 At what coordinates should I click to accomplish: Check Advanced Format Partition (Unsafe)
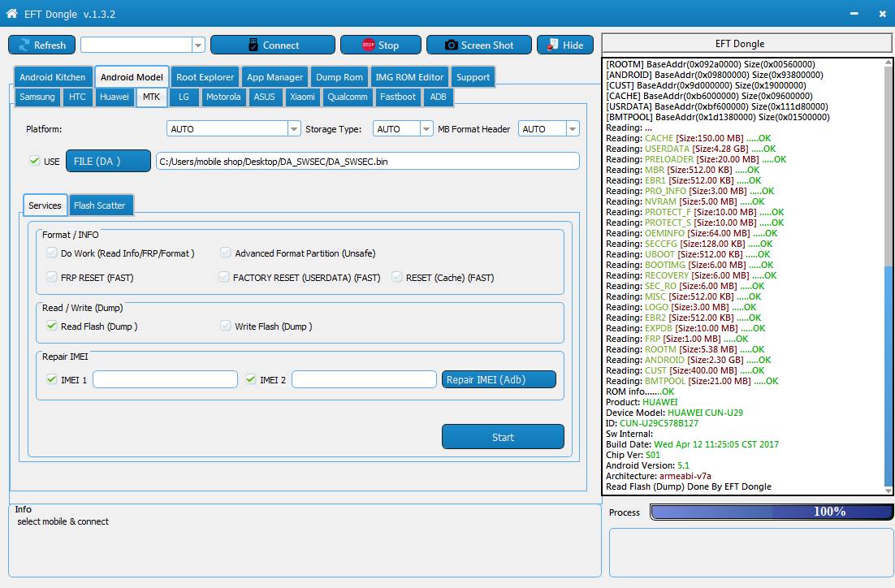click(x=226, y=253)
